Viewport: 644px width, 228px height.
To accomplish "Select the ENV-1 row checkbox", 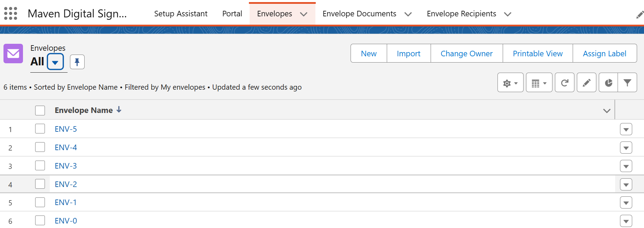I will [40, 202].
